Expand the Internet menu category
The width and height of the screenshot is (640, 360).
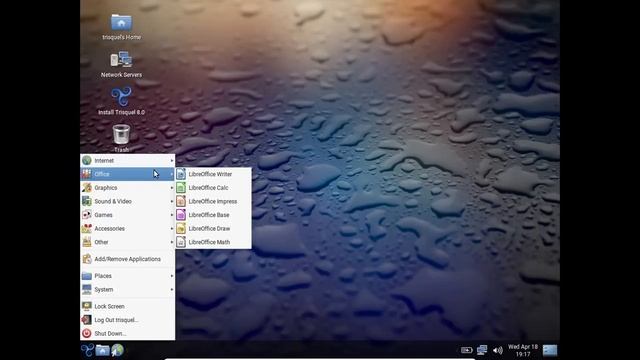tap(128, 160)
